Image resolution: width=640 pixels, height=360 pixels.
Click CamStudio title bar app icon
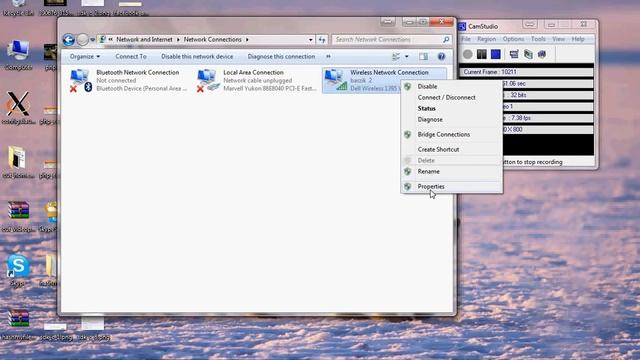tap(462, 27)
